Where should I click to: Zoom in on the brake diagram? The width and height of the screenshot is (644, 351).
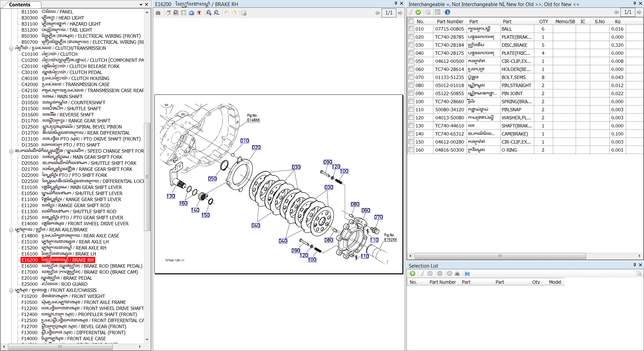point(209,13)
